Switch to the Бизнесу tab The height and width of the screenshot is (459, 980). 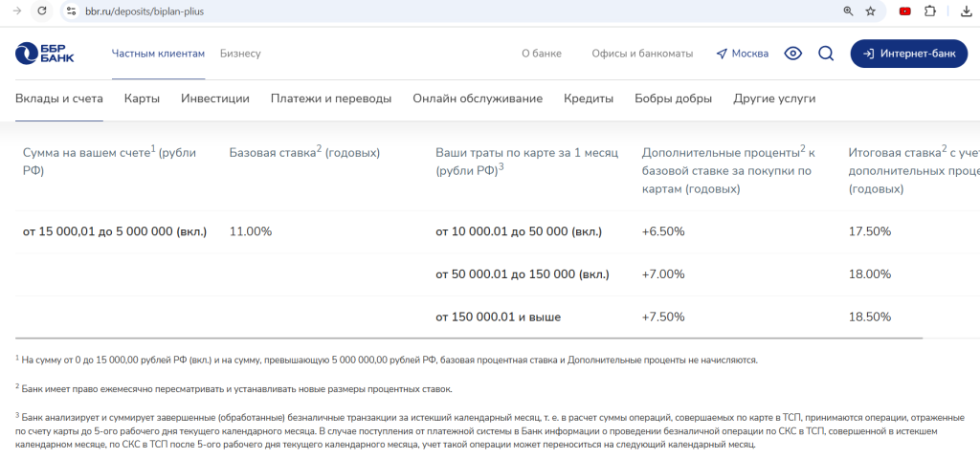[x=240, y=54]
